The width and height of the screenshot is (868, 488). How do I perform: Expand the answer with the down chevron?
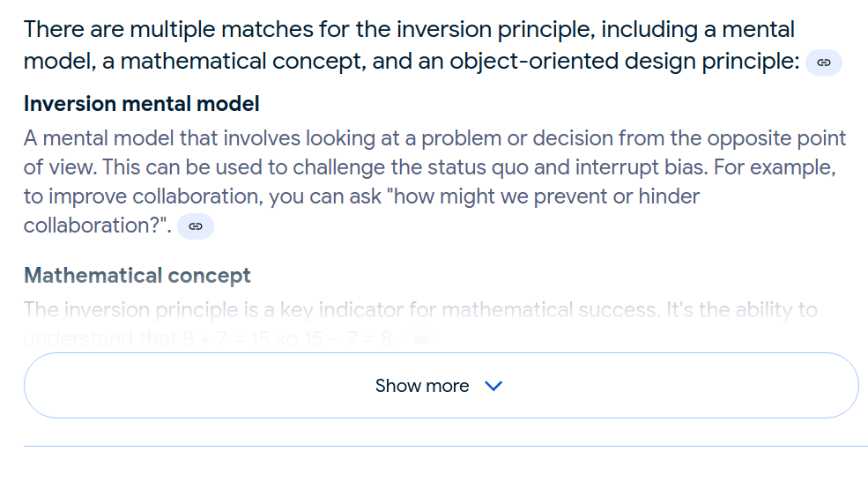[493, 386]
